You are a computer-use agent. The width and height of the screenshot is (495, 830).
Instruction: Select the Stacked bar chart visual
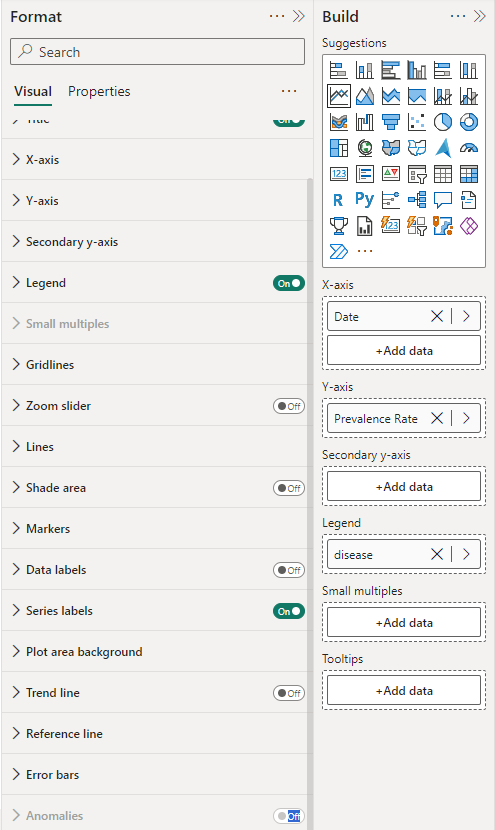pyautogui.click(x=338, y=70)
